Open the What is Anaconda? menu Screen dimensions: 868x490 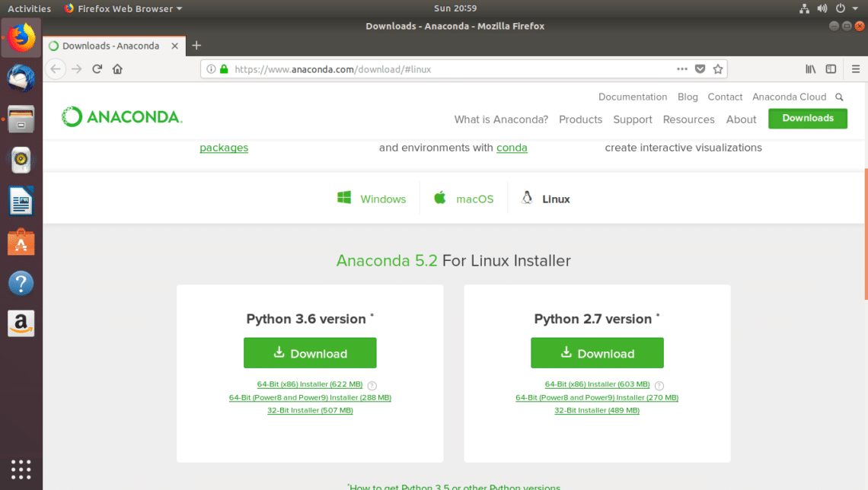tap(501, 119)
